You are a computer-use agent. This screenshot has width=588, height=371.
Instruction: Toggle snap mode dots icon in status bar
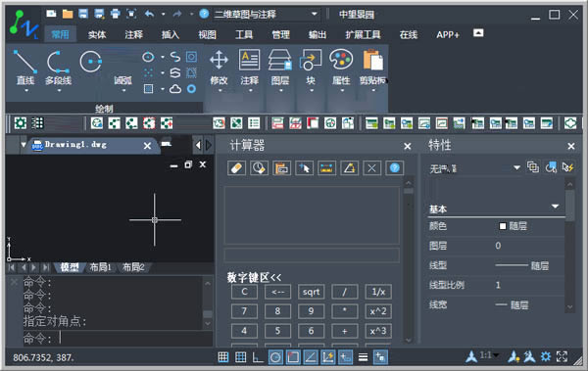pos(223,357)
